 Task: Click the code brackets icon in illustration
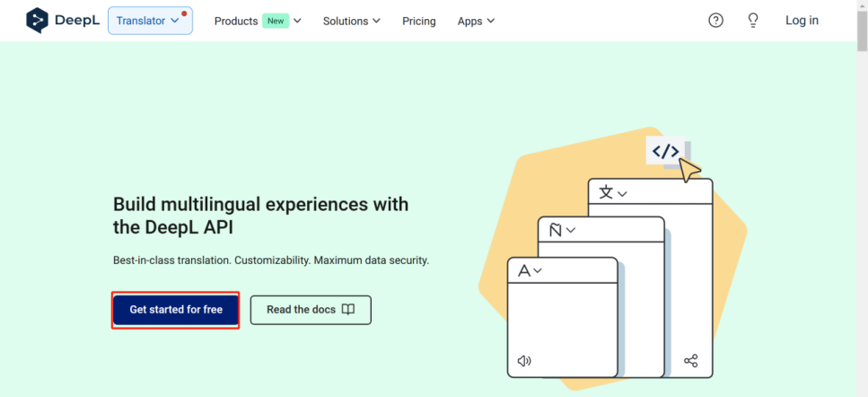pyautogui.click(x=665, y=151)
